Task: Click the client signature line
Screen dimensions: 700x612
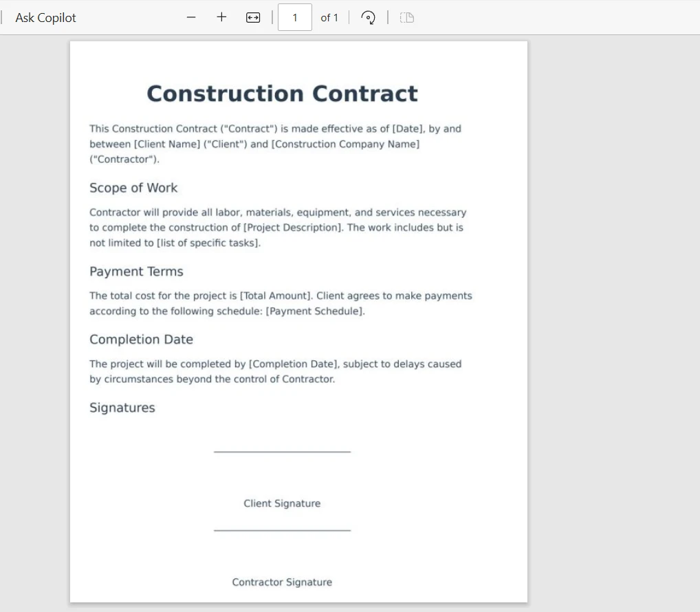Action: [x=282, y=451]
